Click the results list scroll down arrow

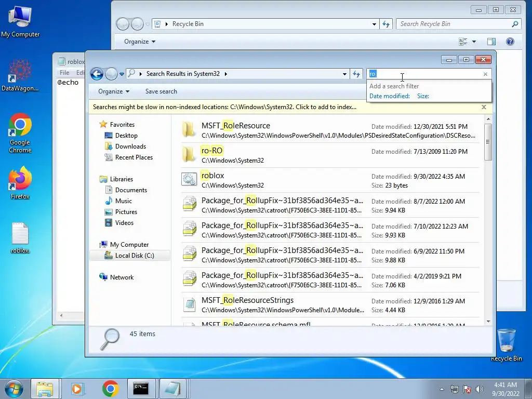(x=488, y=321)
